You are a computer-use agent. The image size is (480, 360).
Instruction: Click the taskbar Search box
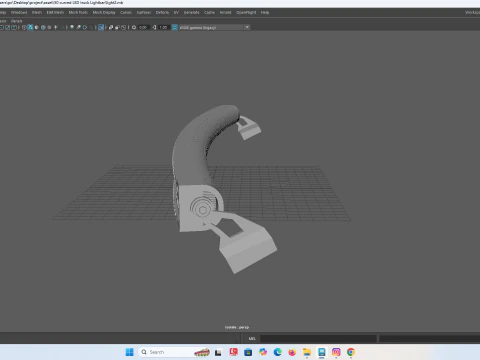(175, 352)
